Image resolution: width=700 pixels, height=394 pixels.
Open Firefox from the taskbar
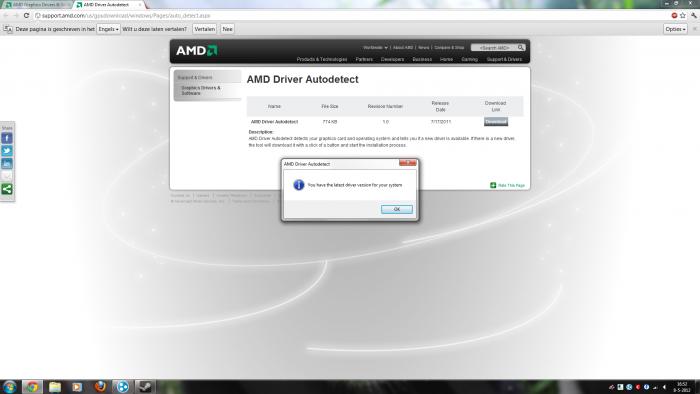pyautogui.click(x=100, y=387)
